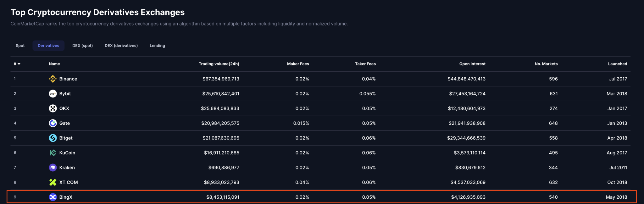Click the KuCoin logo icon
Viewport: 644px width, 204px height.
pyautogui.click(x=53, y=153)
